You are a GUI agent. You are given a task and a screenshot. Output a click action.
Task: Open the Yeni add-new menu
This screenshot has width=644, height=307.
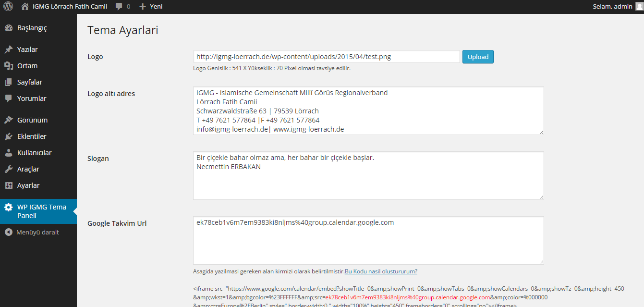151,7
